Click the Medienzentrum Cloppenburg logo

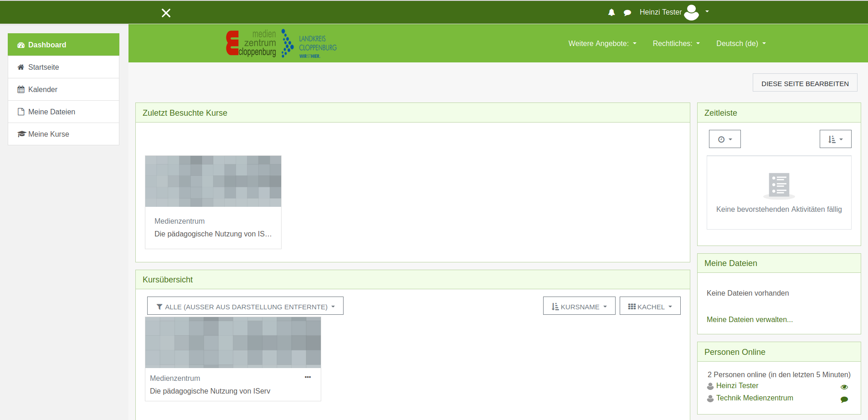281,44
